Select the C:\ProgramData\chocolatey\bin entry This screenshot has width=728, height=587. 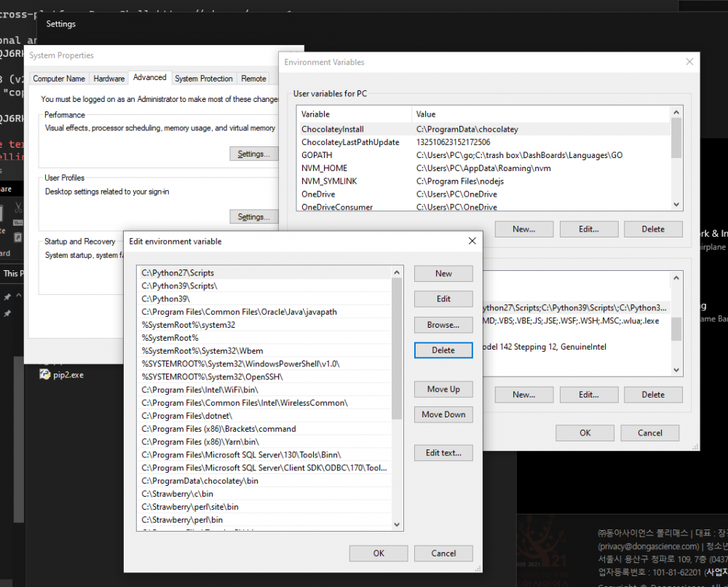pos(266,481)
